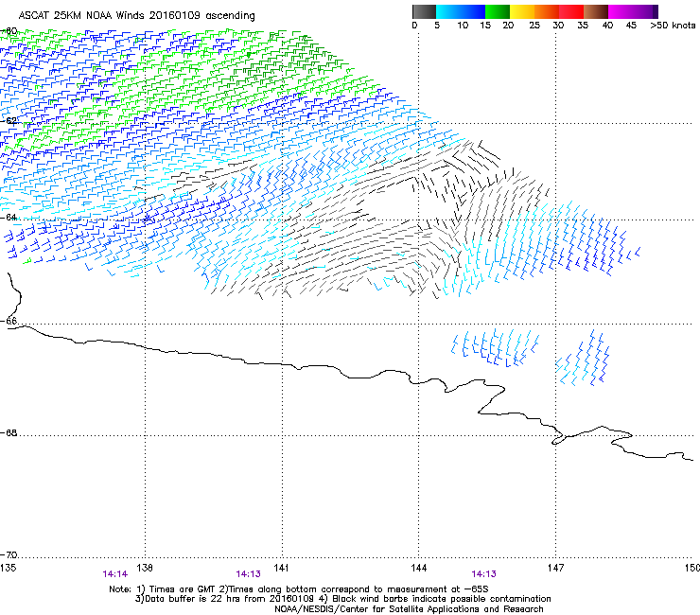Image resolution: width=700 pixels, height=615 pixels.
Task: Click legend tick label 10
Action: click(463, 26)
